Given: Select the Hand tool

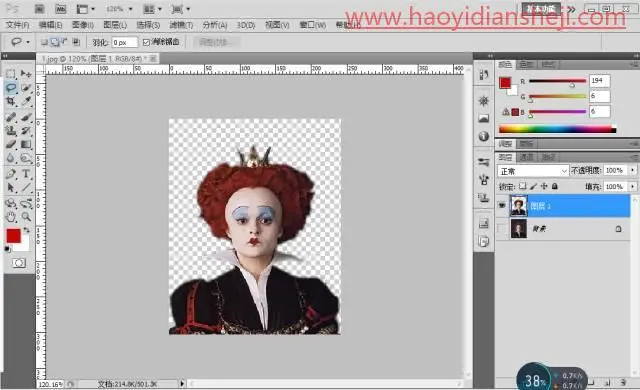Looking at the screenshot, I should pos(11,217).
